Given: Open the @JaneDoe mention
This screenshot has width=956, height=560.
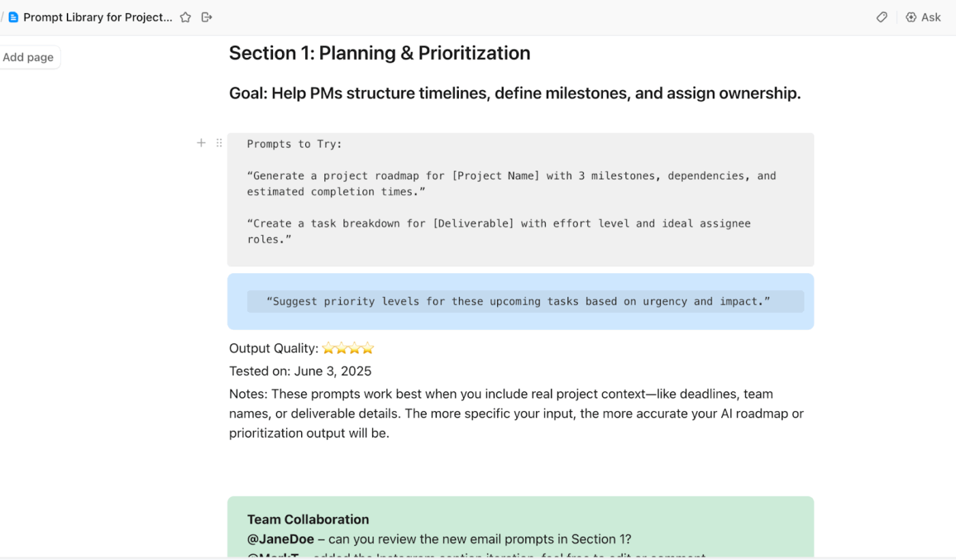Looking at the screenshot, I should (280, 539).
